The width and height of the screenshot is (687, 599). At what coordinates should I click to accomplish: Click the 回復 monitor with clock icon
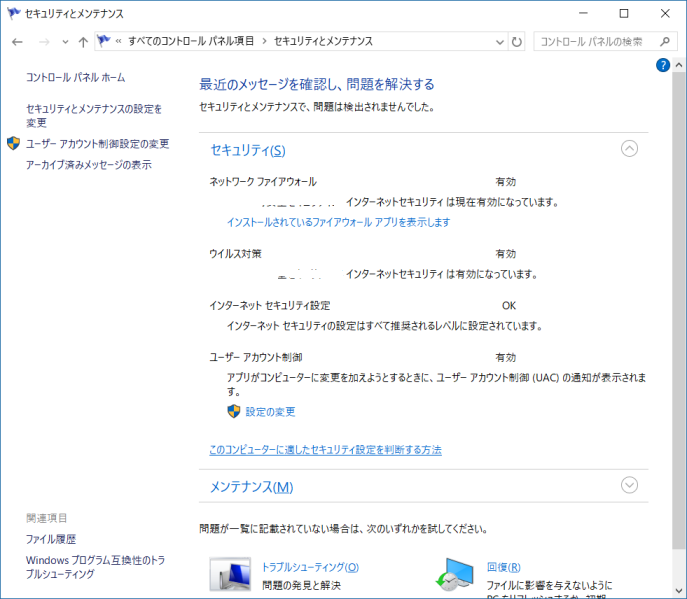point(454,574)
